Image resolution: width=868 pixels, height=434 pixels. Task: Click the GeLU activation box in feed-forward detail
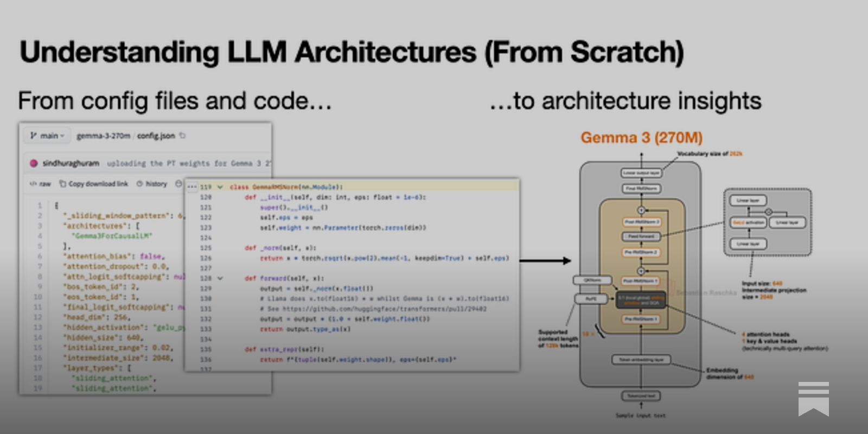click(x=748, y=222)
